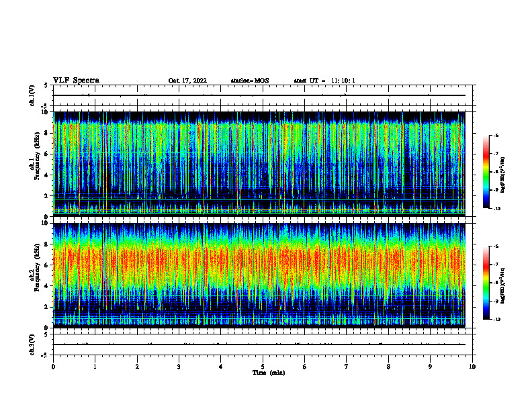Click time axis tick label "7"
532x411 pixels.
pos(347,367)
